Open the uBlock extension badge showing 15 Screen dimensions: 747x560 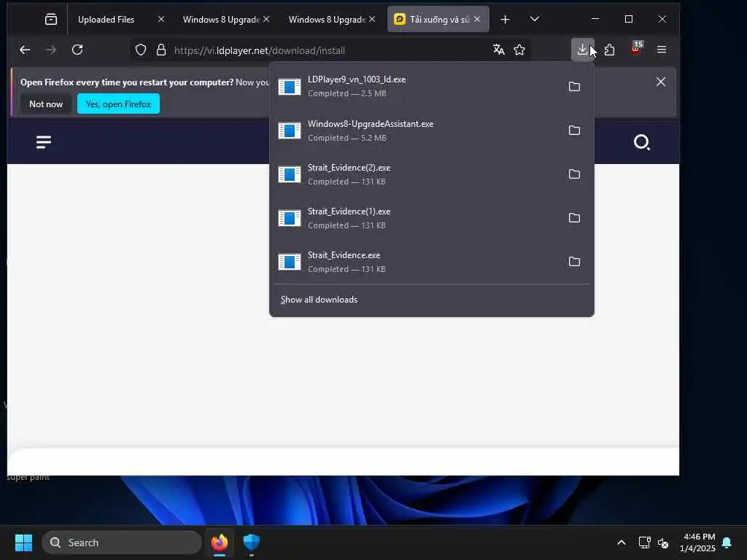click(x=636, y=47)
